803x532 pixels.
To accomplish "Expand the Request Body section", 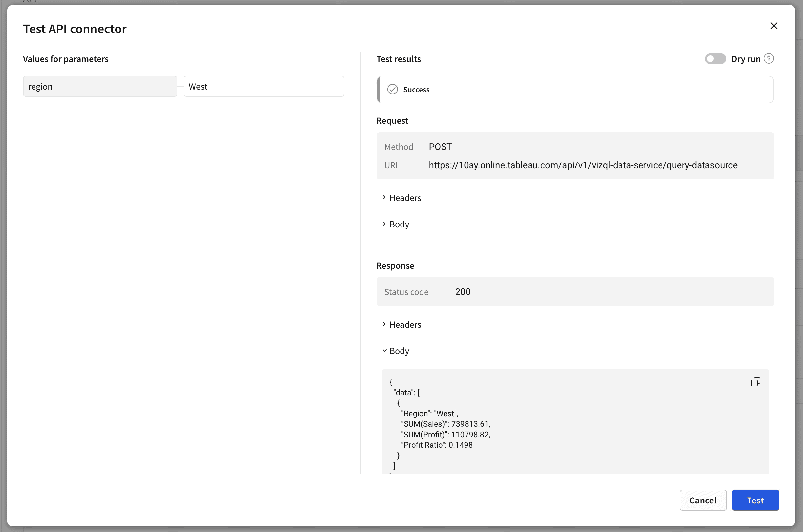I will (x=399, y=224).
